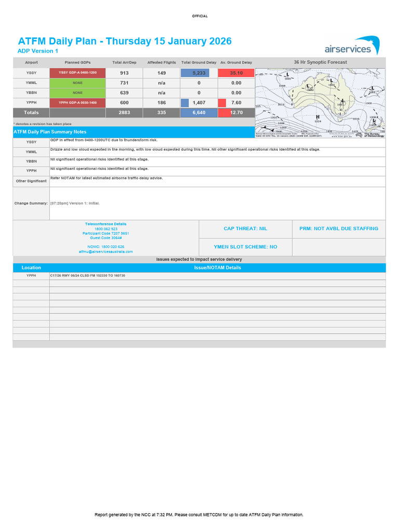Select the YPPH GDP-A 0030-1400 cell
This screenshot has width=399, height=532.
[78, 103]
